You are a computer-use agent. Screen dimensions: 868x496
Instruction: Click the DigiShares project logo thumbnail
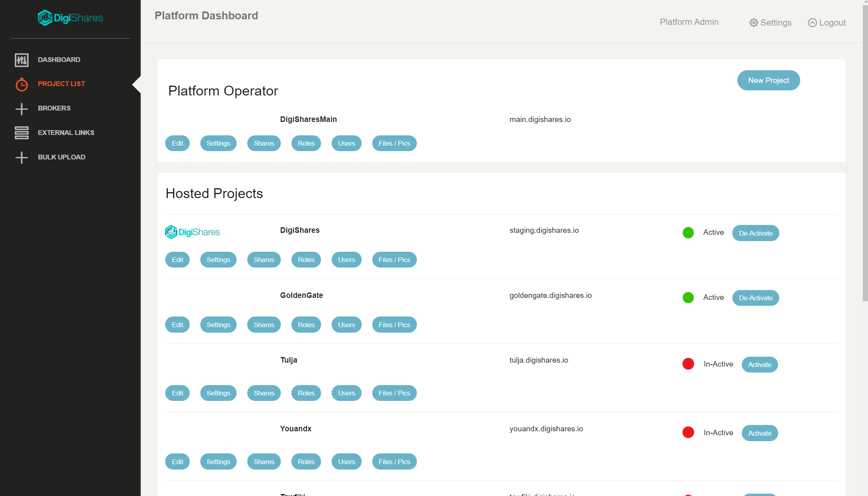click(x=192, y=232)
